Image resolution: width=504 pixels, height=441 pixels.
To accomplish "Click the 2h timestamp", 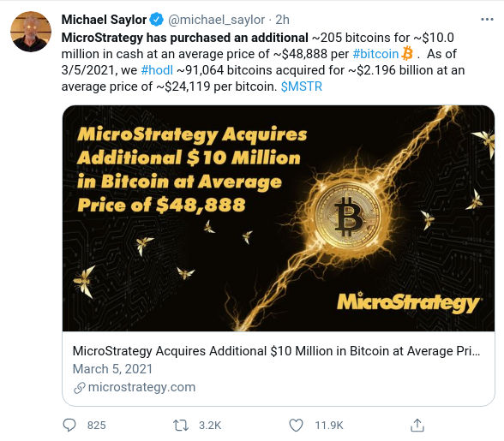I will point(282,20).
